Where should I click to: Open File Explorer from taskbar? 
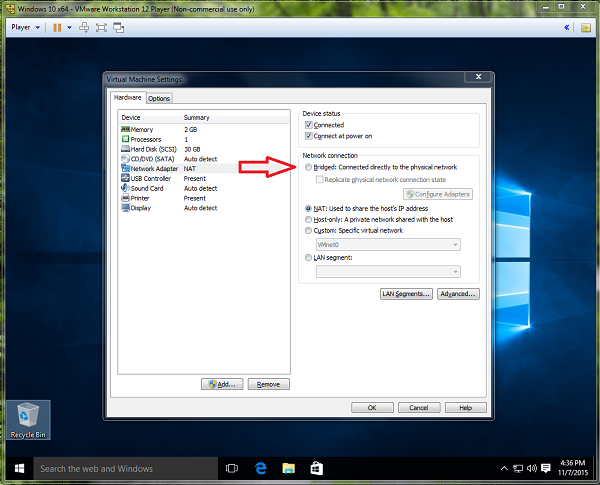click(289, 469)
